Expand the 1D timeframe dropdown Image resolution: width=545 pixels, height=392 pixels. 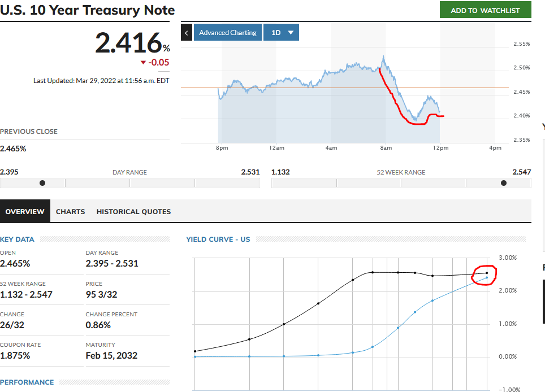[281, 33]
